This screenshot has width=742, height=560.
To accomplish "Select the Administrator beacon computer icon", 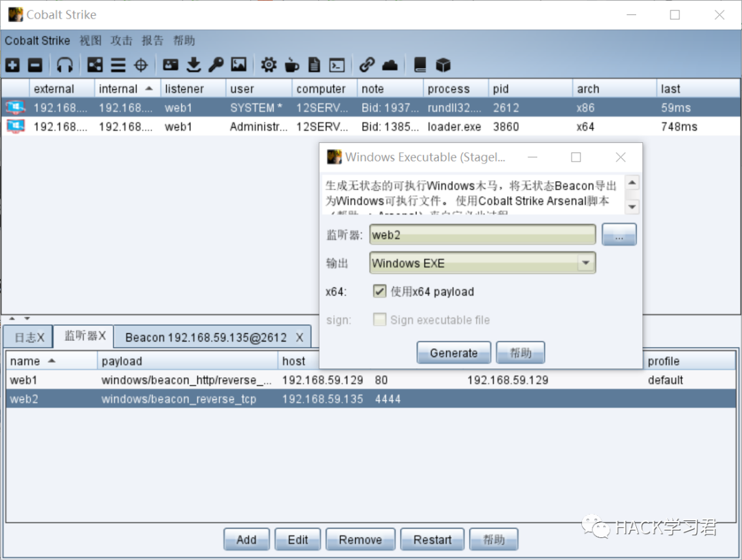I will tap(16, 126).
